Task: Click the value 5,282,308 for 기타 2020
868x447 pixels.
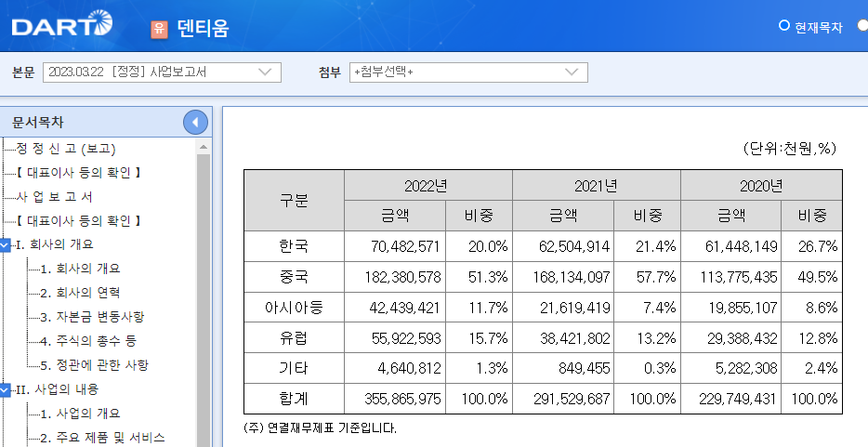Action: click(746, 368)
